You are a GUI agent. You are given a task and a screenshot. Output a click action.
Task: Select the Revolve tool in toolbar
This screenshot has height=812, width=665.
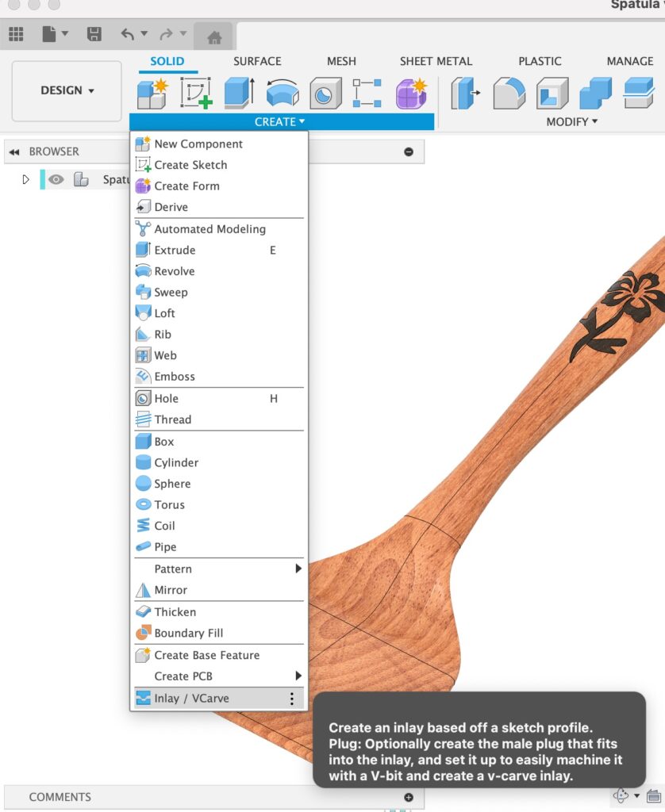pyautogui.click(x=282, y=93)
